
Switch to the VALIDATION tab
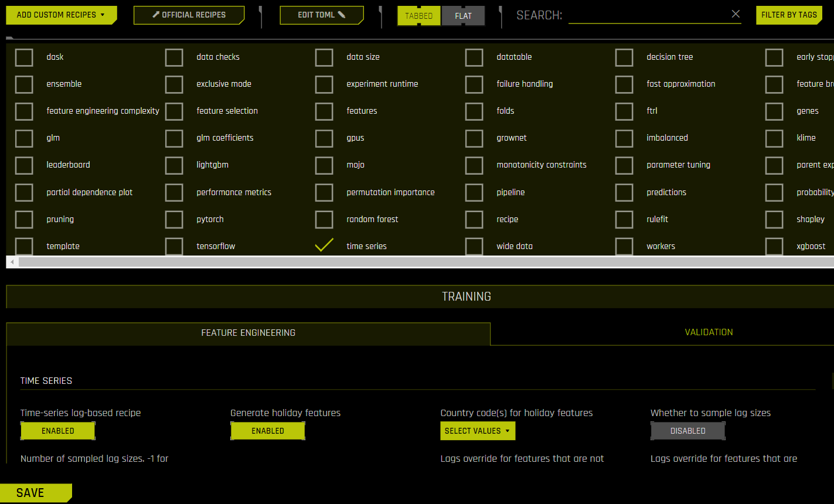click(x=709, y=332)
